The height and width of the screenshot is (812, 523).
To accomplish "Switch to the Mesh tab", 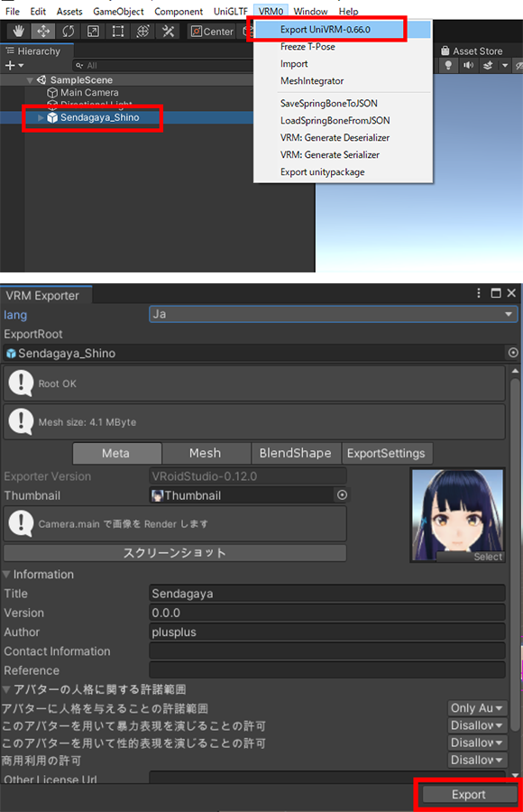I will click(206, 453).
